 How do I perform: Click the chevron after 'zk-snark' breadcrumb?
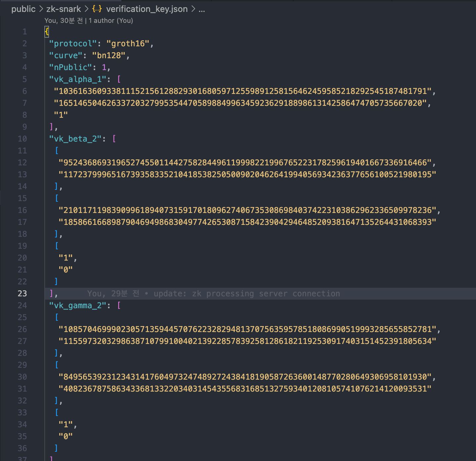87,9
